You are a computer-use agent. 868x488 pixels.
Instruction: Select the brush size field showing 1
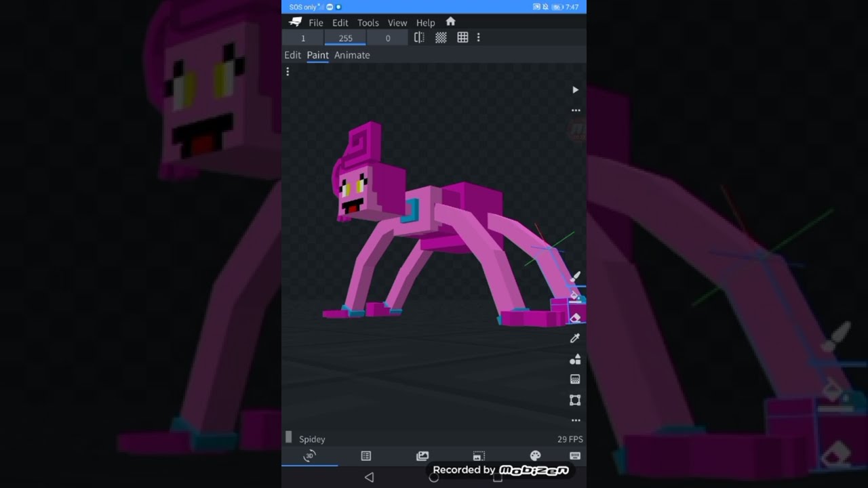303,38
